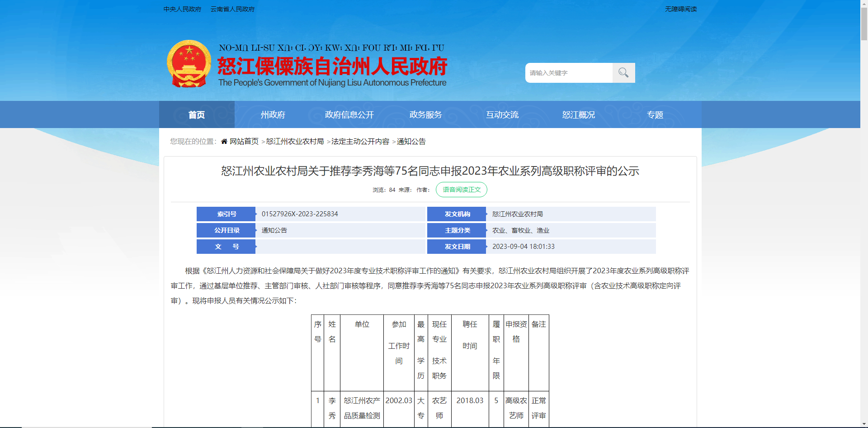Viewport: 868px width, 428px height.
Task: Select index number 01527926X-2023-225834
Action: tap(300, 214)
